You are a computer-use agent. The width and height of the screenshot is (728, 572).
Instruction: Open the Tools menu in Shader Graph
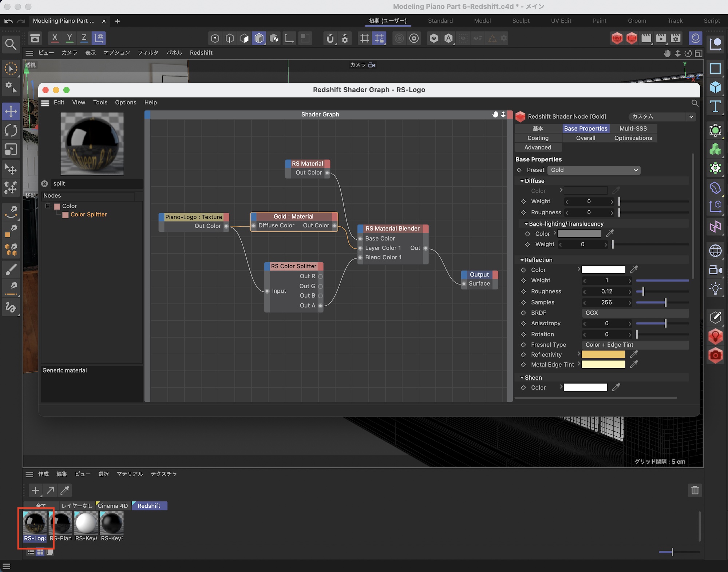pos(100,102)
